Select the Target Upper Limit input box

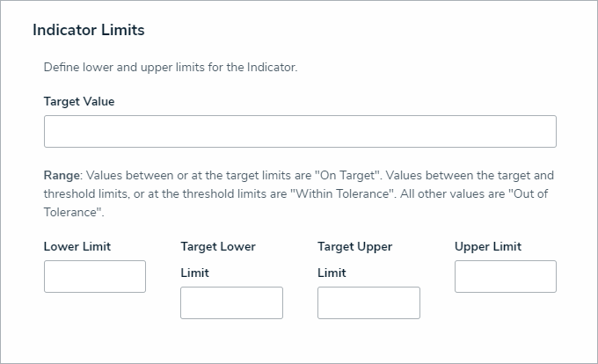(368, 302)
